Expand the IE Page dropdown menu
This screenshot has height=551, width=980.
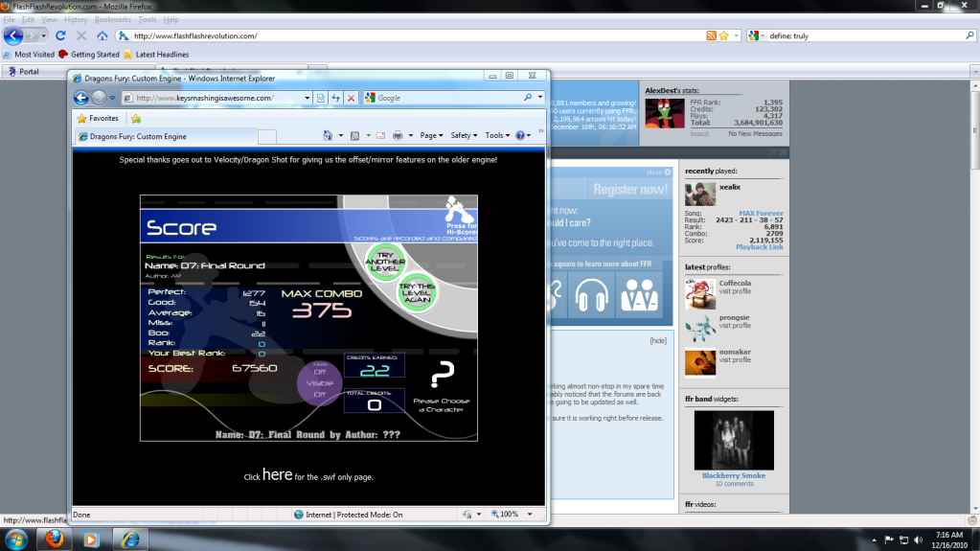(x=432, y=136)
